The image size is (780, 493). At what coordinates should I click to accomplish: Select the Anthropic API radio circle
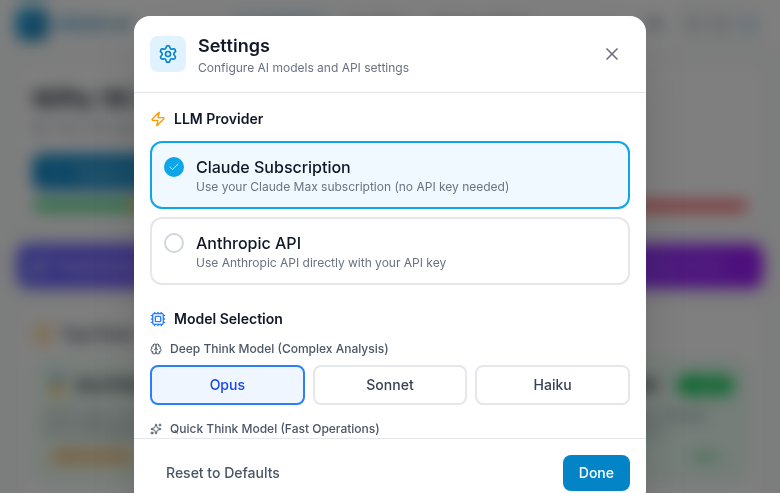pos(174,243)
